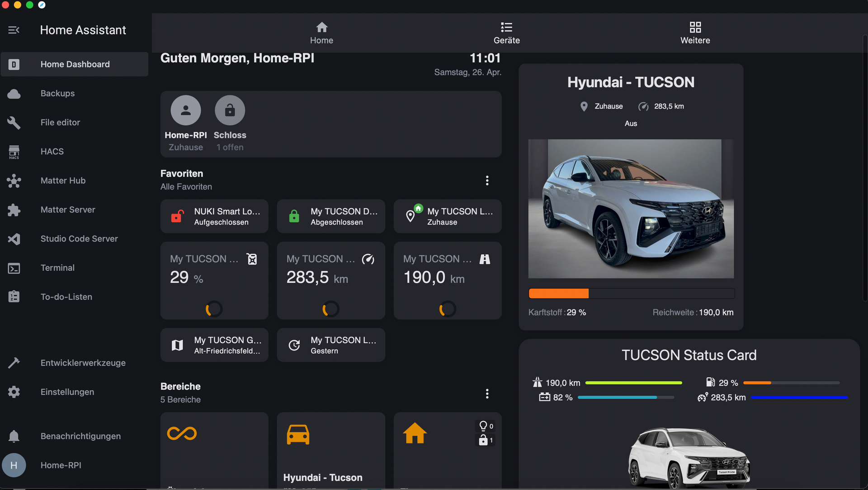Open the Matter Server puzzle icon
This screenshot has width=868, height=490.
14,210
